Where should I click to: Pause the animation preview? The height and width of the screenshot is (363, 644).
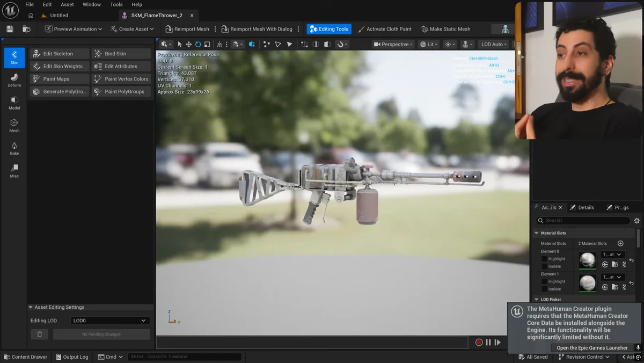[488, 342]
